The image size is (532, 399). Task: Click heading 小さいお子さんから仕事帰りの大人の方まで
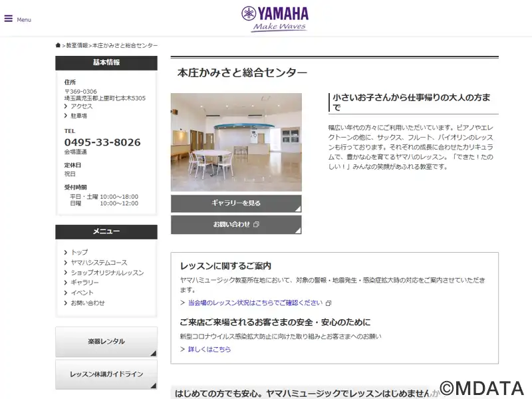pyautogui.click(x=412, y=102)
